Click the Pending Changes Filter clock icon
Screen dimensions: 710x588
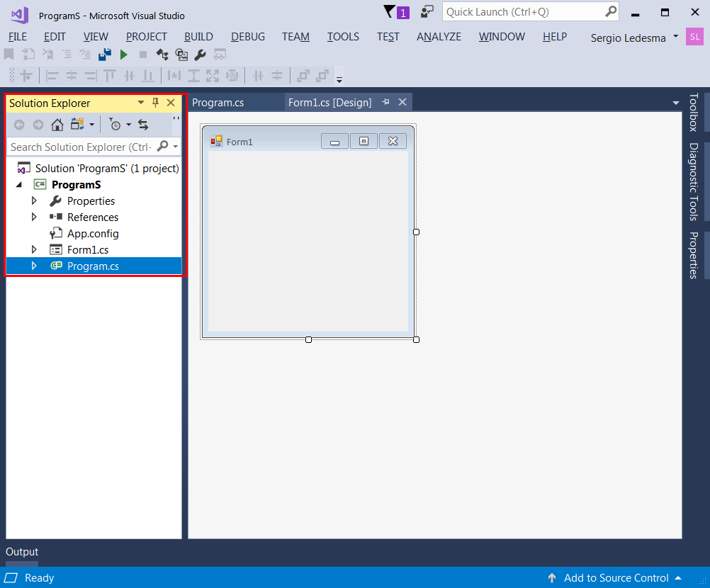[115, 125]
